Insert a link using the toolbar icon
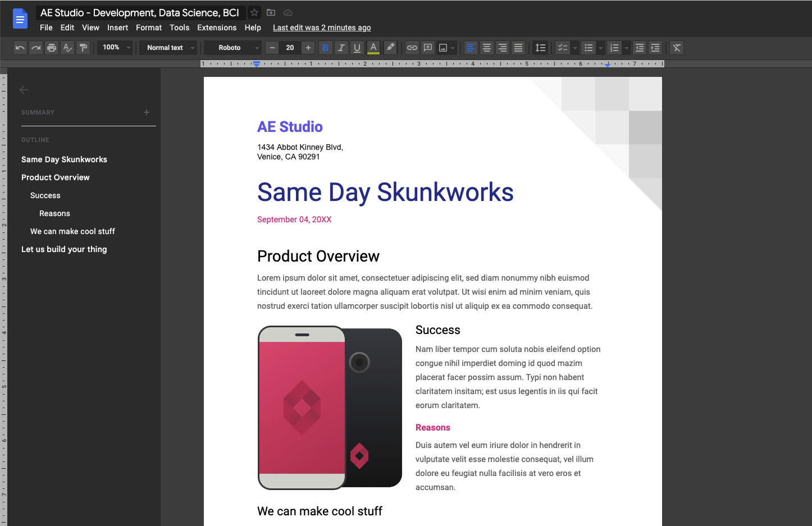The image size is (812, 526). pos(412,48)
